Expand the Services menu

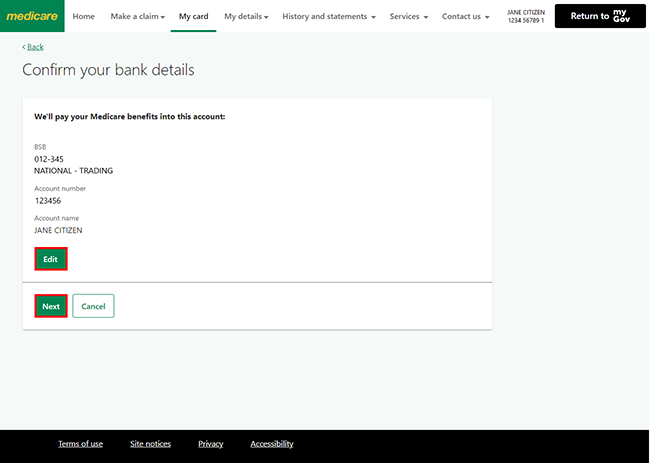tap(409, 16)
